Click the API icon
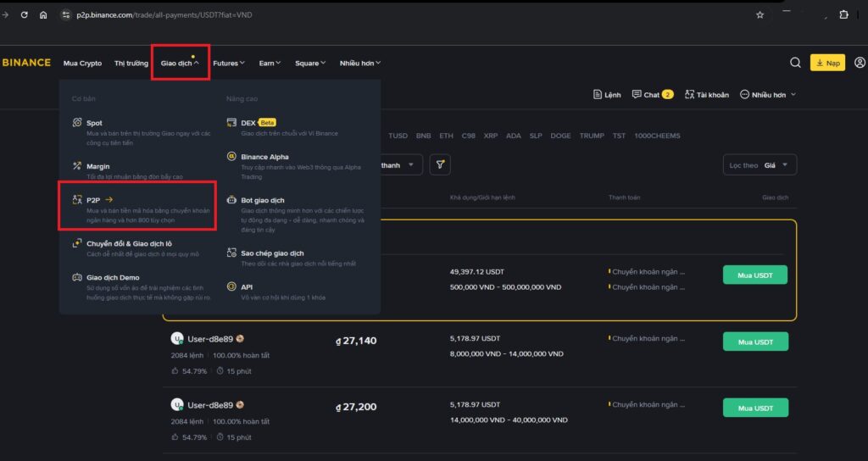The height and width of the screenshot is (461, 868). point(231,286)
